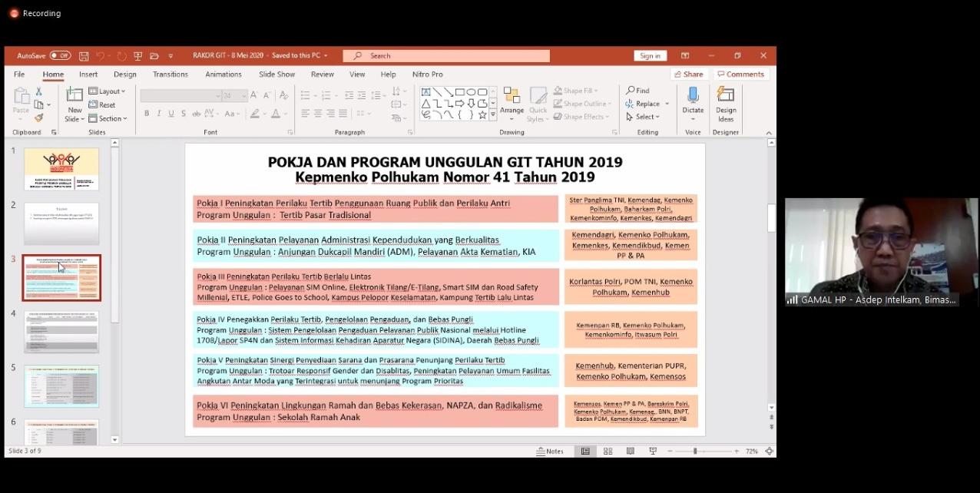Click the Copy icon in Clipboard group

click(38, 104)
